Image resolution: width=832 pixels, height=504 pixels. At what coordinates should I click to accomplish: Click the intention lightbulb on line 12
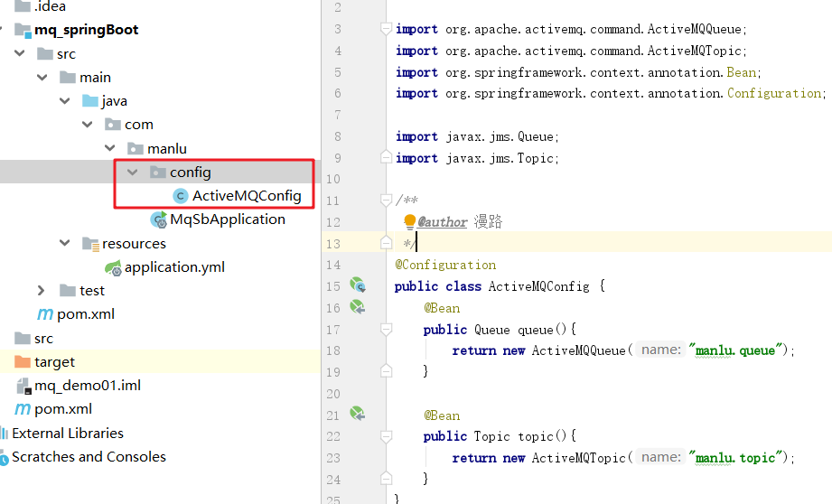click(x=409, y=222)
